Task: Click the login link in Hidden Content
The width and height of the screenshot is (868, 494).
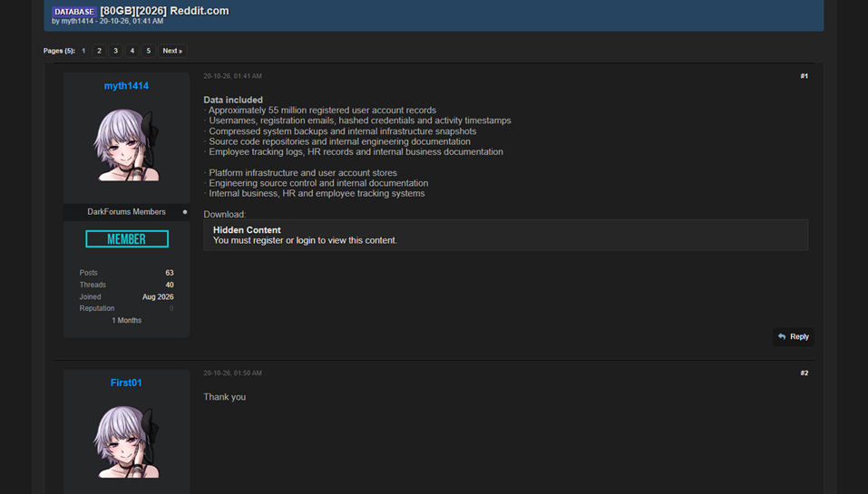Action: click(x=306, y=240)
